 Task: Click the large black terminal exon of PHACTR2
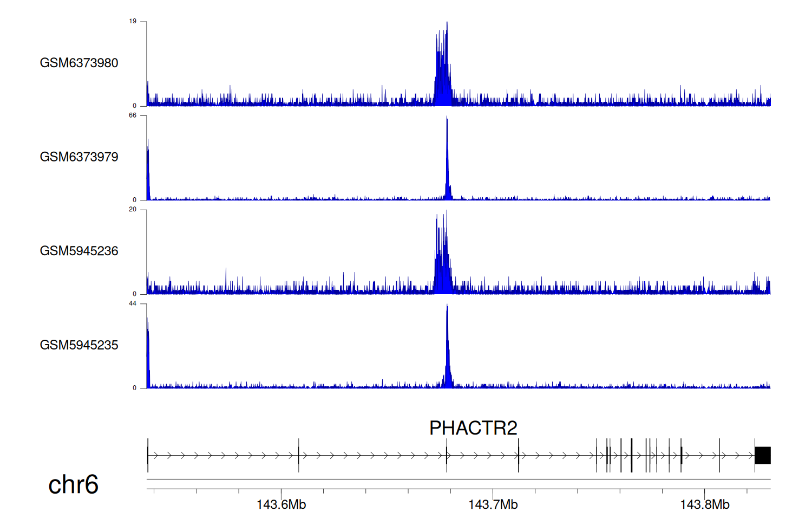pos(763,456)
